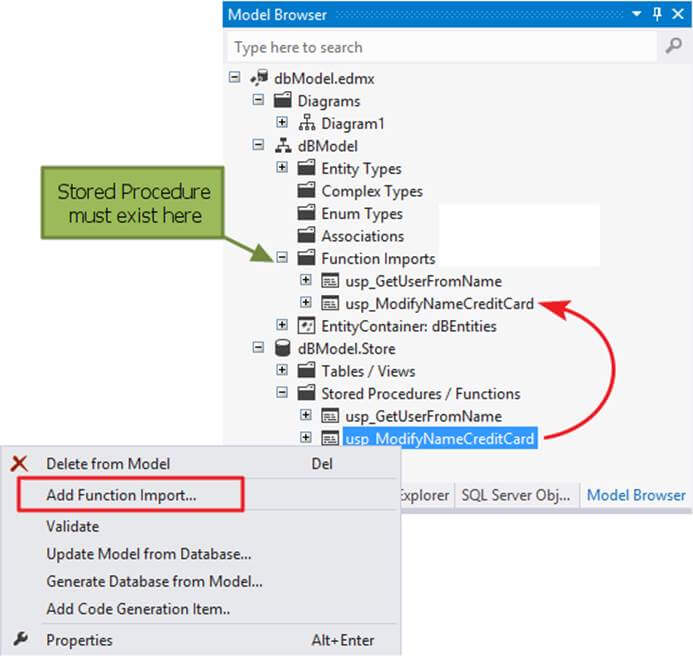Switch to the Model Browser tab
Viewport: 693px width, 658px height.
[x=636, y=495]
